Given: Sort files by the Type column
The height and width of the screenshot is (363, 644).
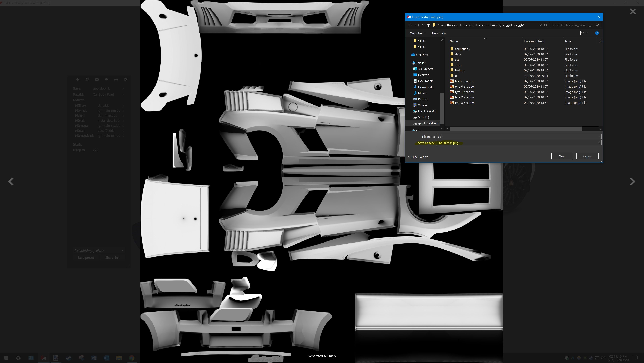Looking at the screenshot, I should pos(580,41).
